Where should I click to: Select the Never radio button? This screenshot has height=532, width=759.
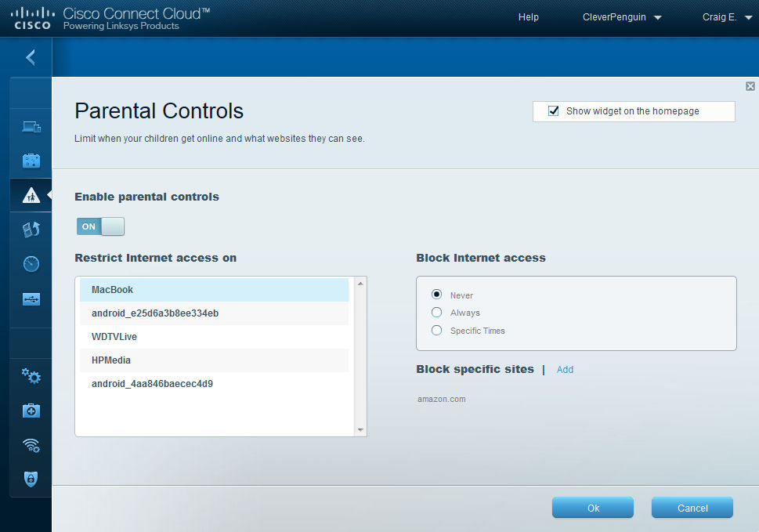(x=436, y=295)
